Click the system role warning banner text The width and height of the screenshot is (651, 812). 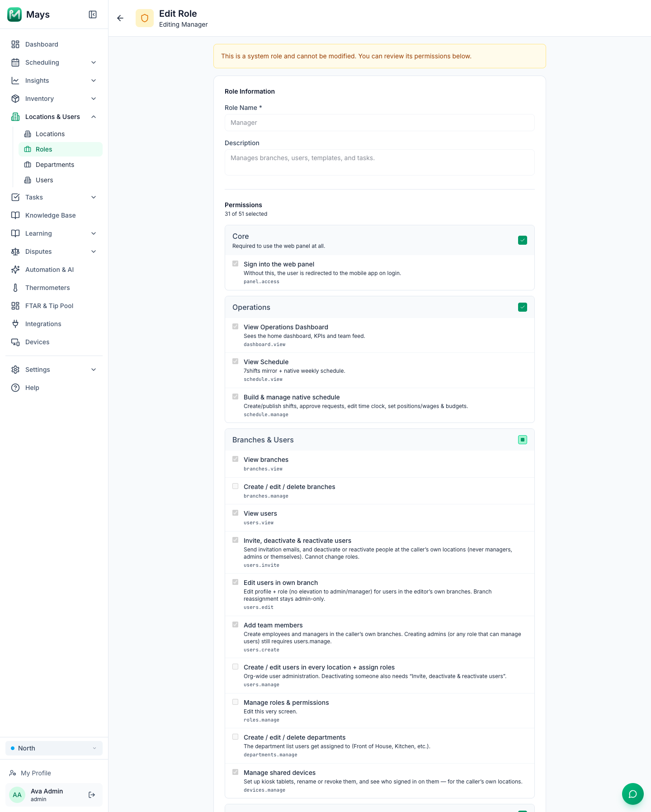pyautogui.click(x=346, y=56)
